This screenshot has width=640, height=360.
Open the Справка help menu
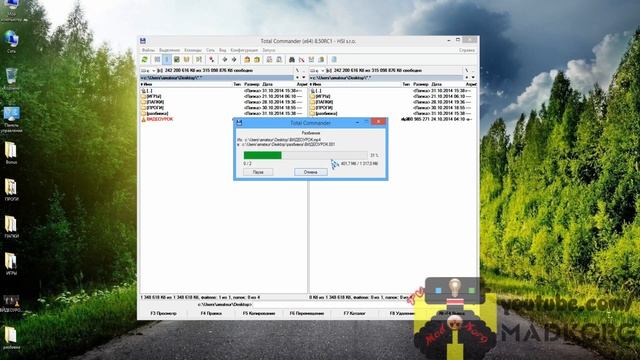pos(467,50)
